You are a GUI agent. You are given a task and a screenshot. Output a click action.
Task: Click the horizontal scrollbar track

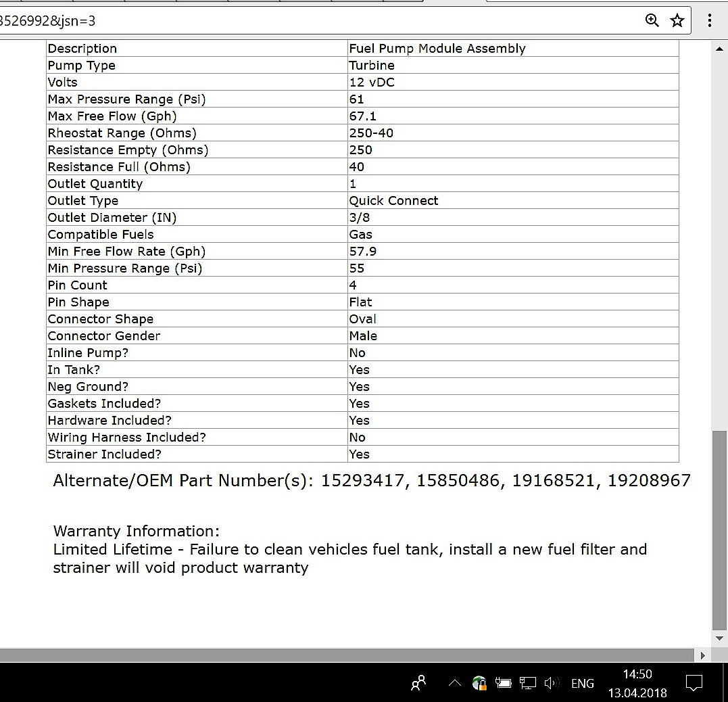[338, 655]
